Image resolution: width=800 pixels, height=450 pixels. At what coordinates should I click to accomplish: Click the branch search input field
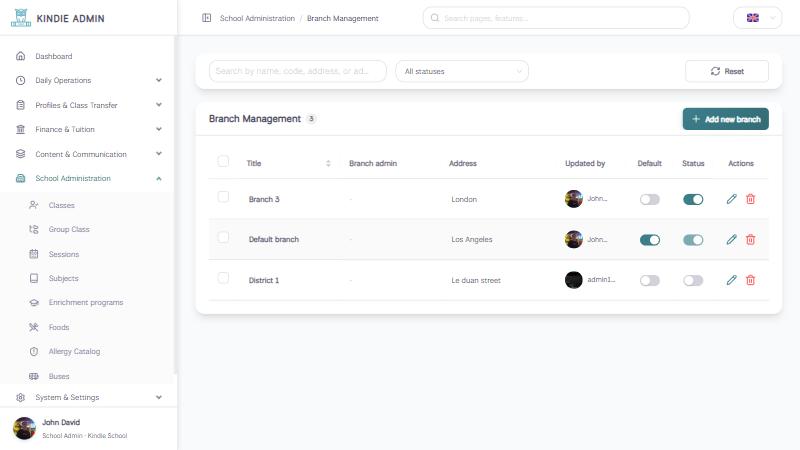point(297,71)
